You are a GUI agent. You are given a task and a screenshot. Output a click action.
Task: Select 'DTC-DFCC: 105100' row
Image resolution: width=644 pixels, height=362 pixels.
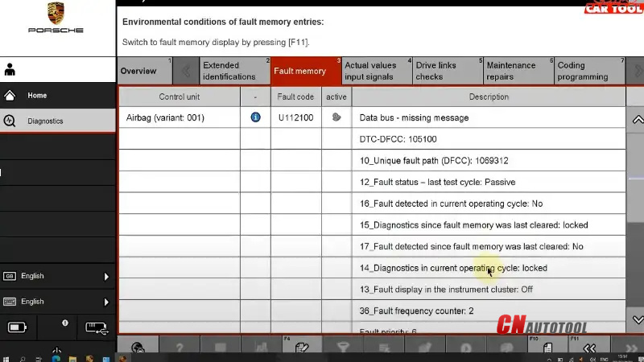click(x=489, y=139)
